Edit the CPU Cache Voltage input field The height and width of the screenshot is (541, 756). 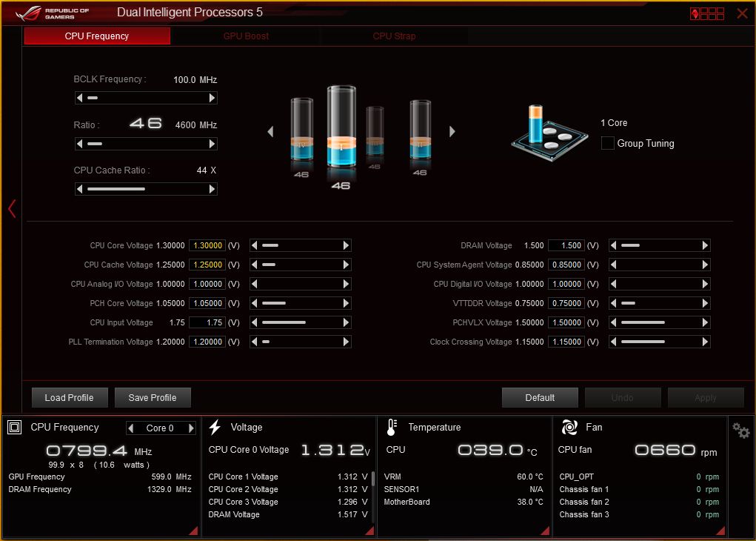[x=207, y=265]
